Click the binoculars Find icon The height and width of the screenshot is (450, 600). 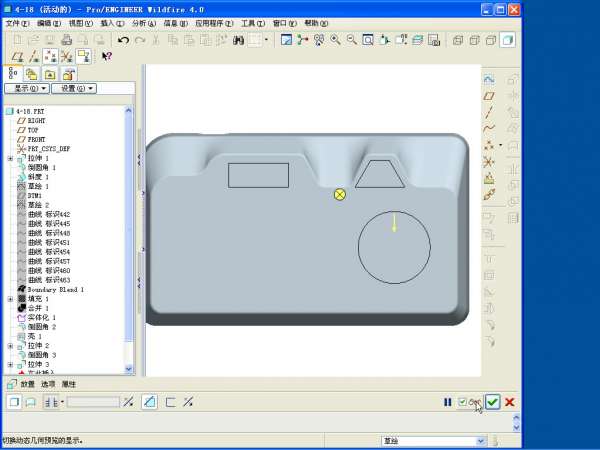[x=238, y=40]
